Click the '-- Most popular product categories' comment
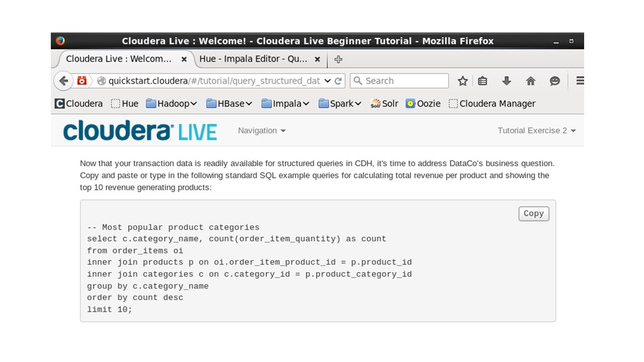This screenshot has width=644, height=362. (x=173, y=227)
